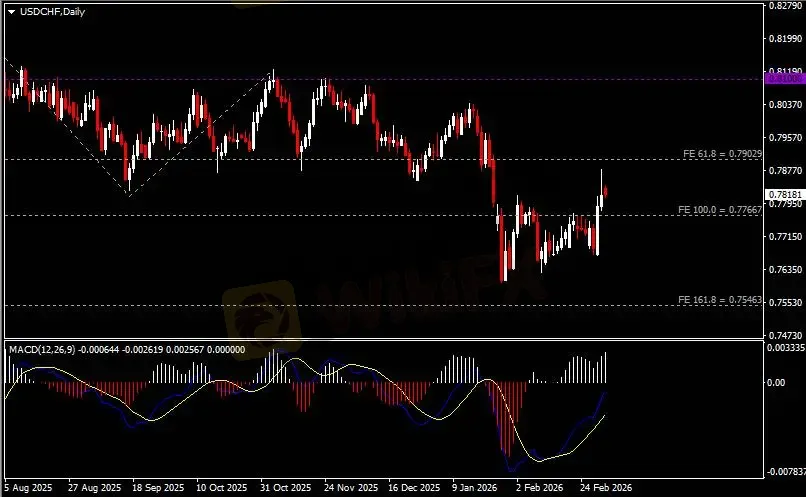Click the 0.003335 MACD axis label
806x497 pixels.
pyautogui.click(x=785, y=347)
